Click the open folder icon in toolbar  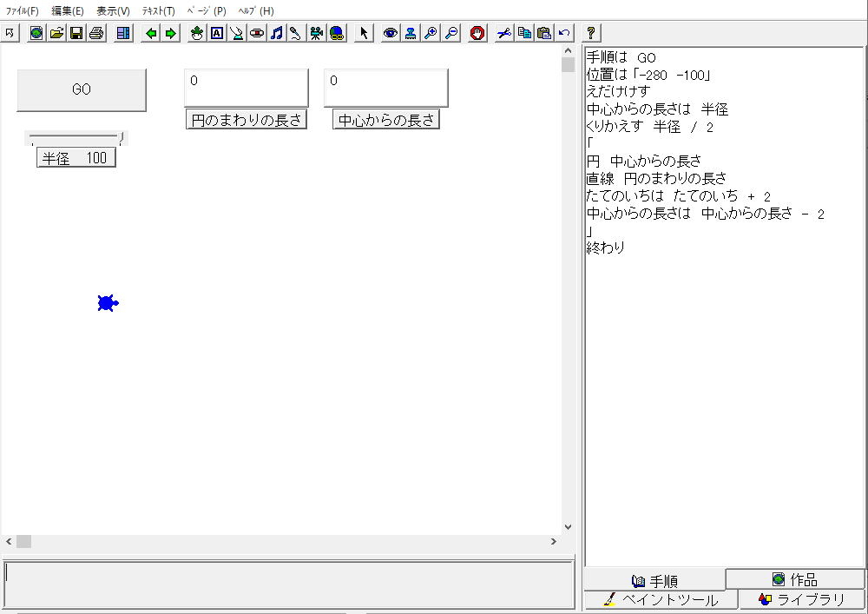pyautogui.click(x=56, y=33)
